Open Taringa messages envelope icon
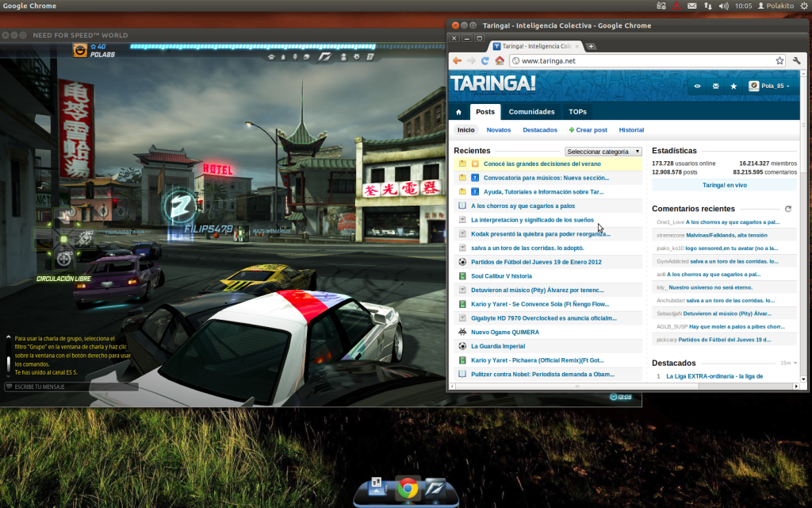The height and width of the screenshot is (508, 812). pos(715,86)
